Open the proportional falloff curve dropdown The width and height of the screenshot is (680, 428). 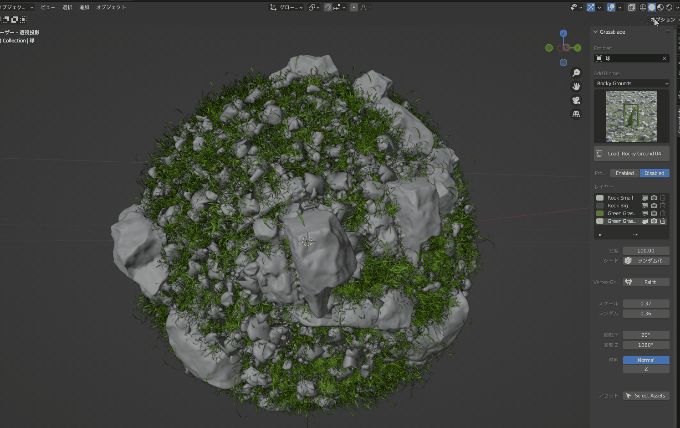(365, 7)
